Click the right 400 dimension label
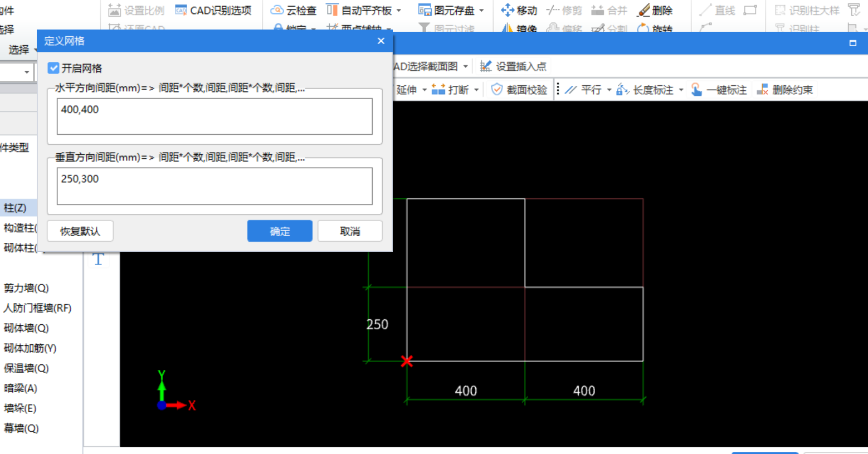 click(x=584, y=390)
